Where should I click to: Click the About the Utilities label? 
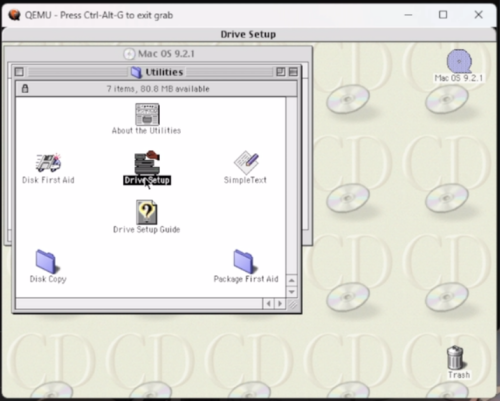[146, 131]
